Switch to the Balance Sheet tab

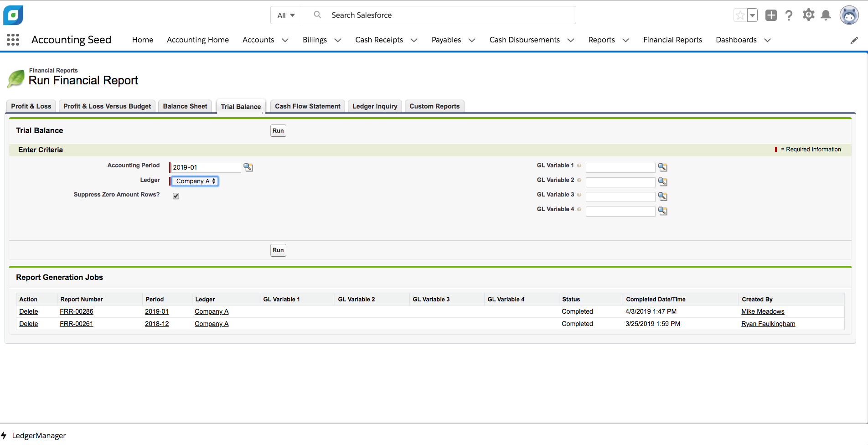(185, 106)
